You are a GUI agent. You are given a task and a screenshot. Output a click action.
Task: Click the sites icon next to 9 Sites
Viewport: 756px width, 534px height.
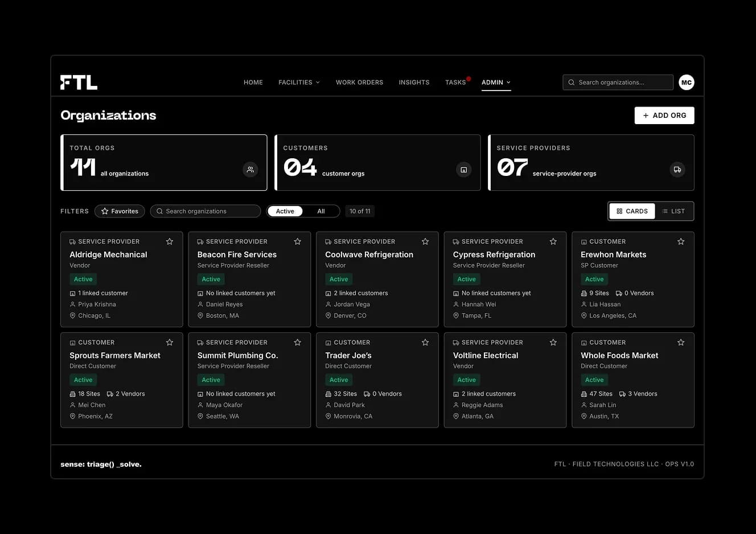coord(584,293)
